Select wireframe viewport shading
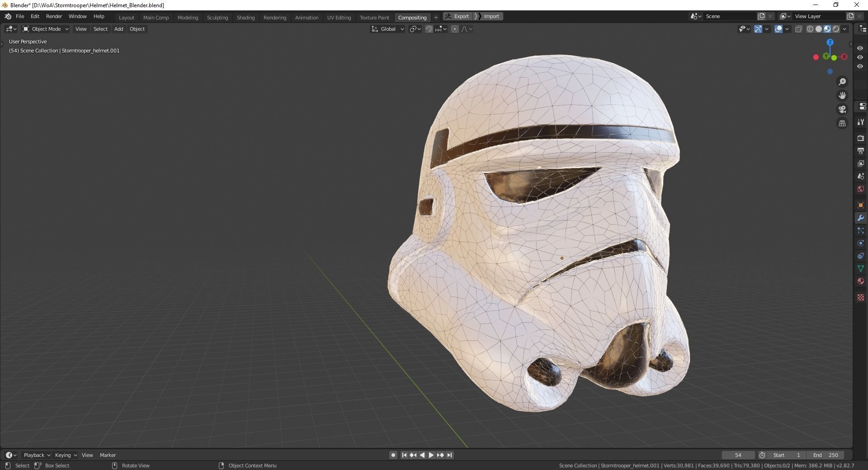868x470 pixels. click(x=810, y=29)
